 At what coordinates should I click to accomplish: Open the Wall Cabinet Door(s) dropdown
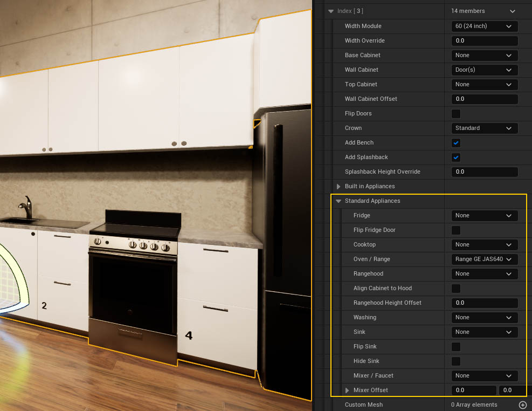click(484, 70)
